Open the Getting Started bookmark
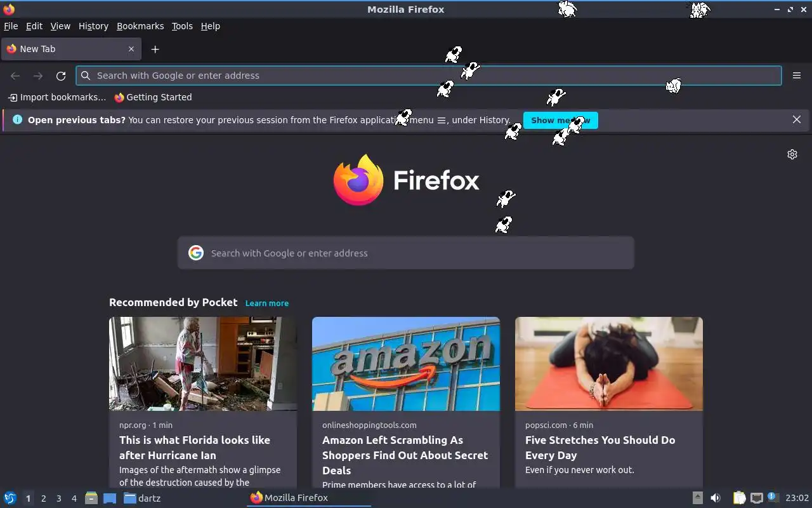812x508 pixels. 153,97
